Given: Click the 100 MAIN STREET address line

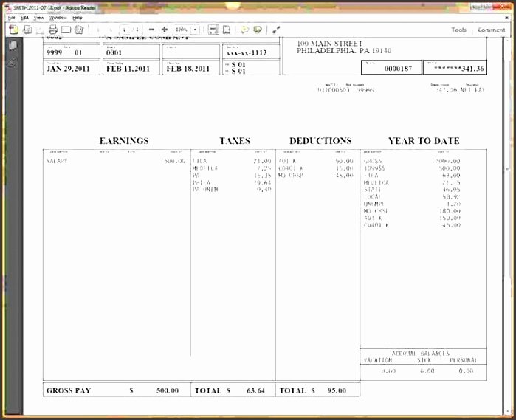Looking at the screenshot, I should coord(329,43).
